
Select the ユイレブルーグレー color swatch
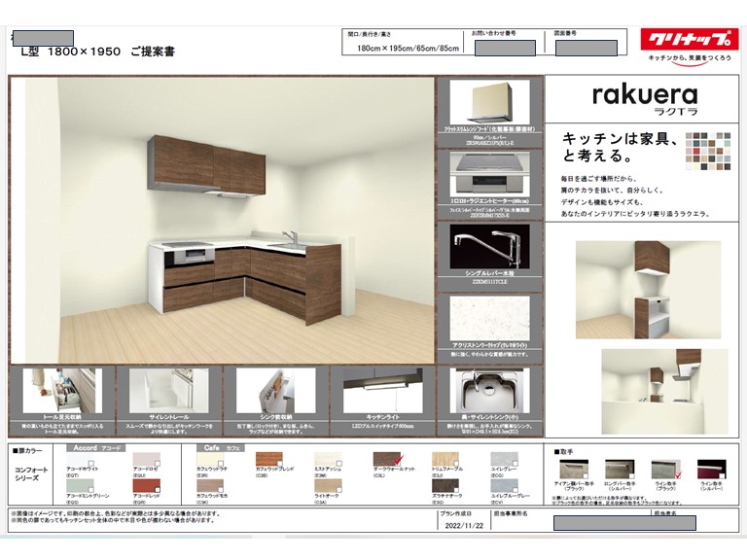(x=504, y=486)
